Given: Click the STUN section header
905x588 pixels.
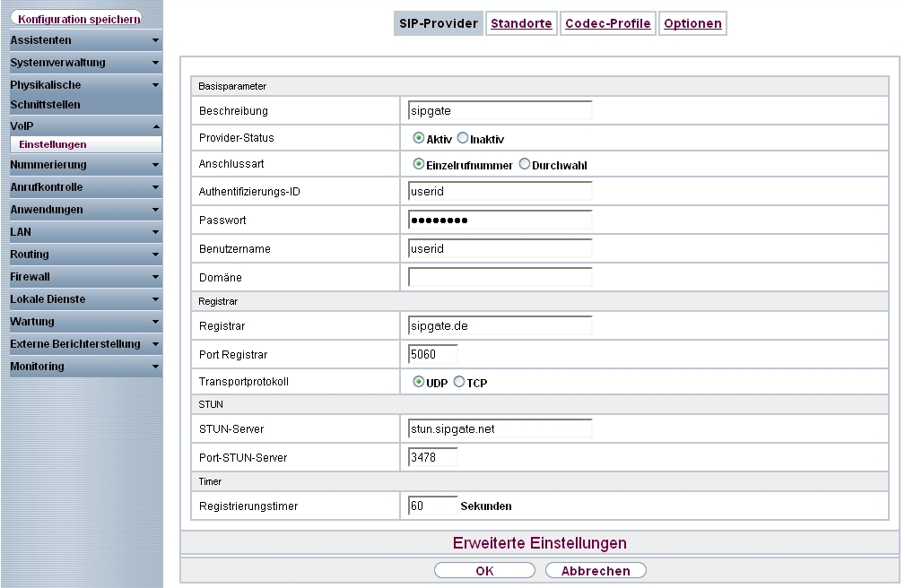Looking at the screenshot, I should (540, 404).
